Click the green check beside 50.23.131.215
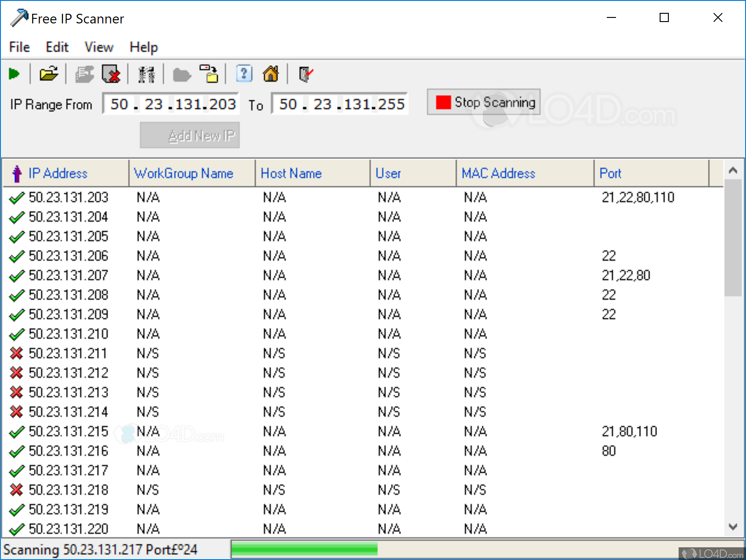This screenshot has width=746, height=560. 17,431
